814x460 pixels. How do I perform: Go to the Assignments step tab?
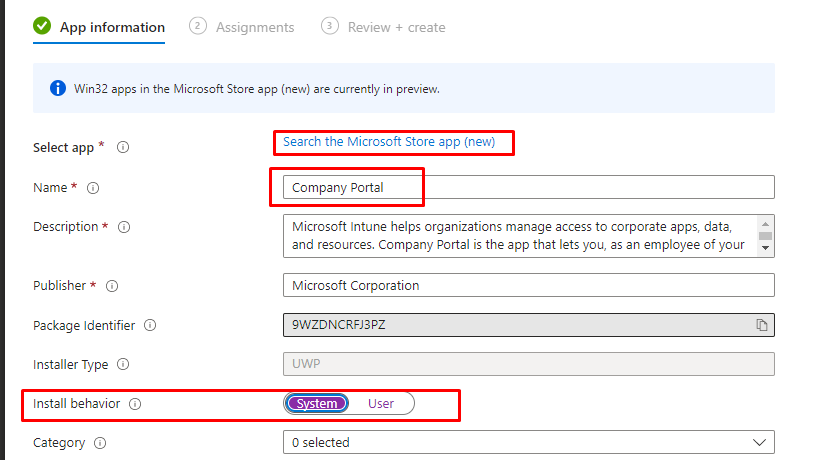[242, 27]
